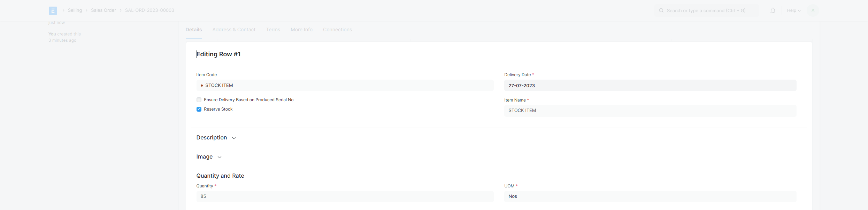Open the notifications bell icon
868x210 pixels.
pos(773,11)
